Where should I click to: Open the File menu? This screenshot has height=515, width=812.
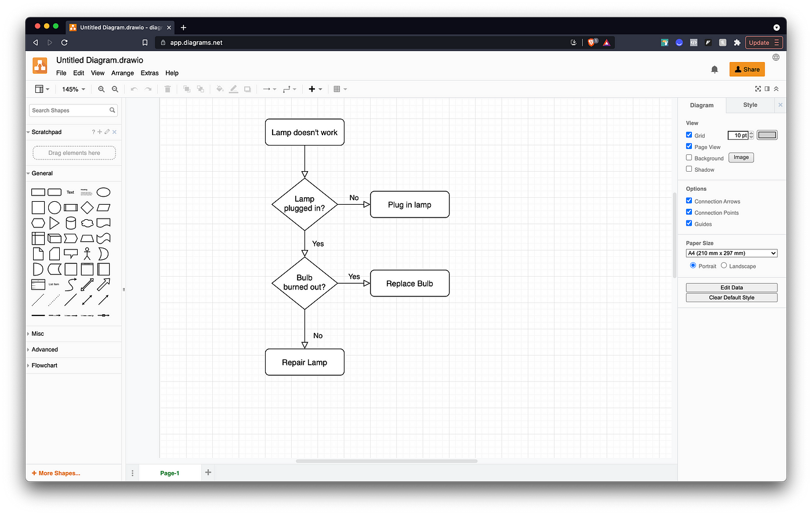[x=61, y=73]
